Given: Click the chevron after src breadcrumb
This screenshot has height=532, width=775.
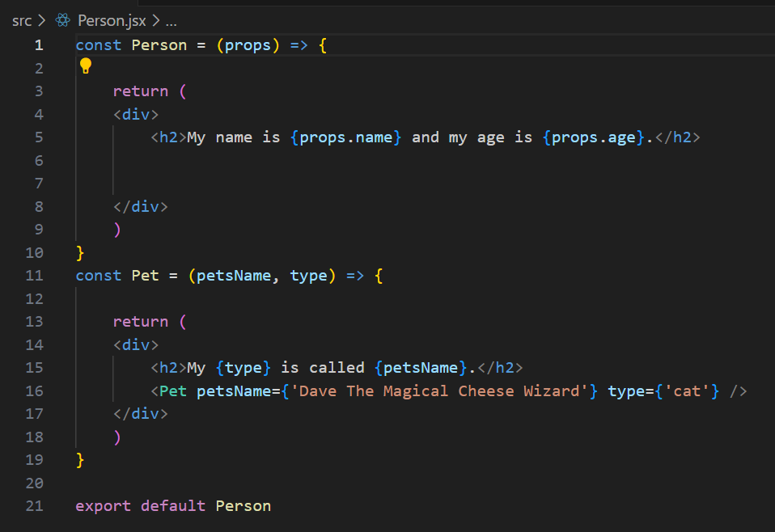Looking at the screenshot, I should click(41, 21).
